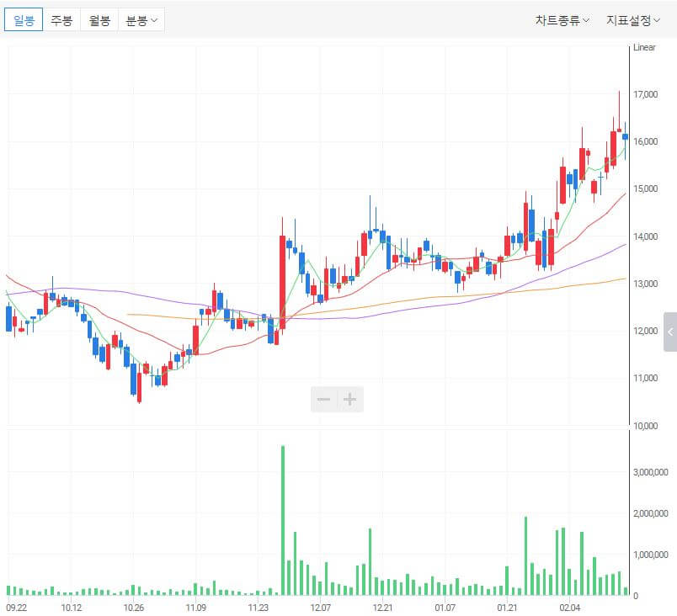
Task: Click the 15,000 price axis label
Action: click(x=646, y=189)
